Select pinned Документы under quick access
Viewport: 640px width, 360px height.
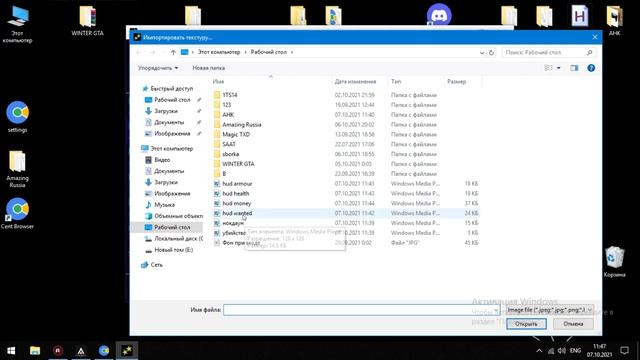[x=169, y=122]
